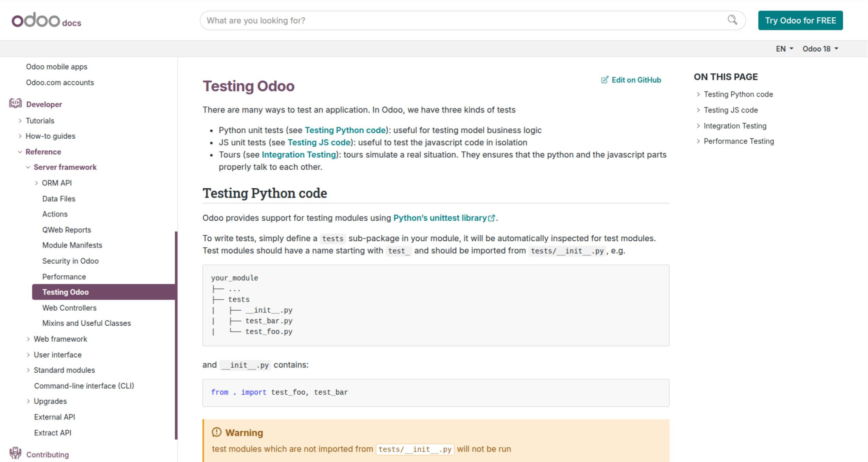This screenshot has height=462, width=868.
Task: Open the Odoo 18 version dropdown
Action: pos(820,49)
